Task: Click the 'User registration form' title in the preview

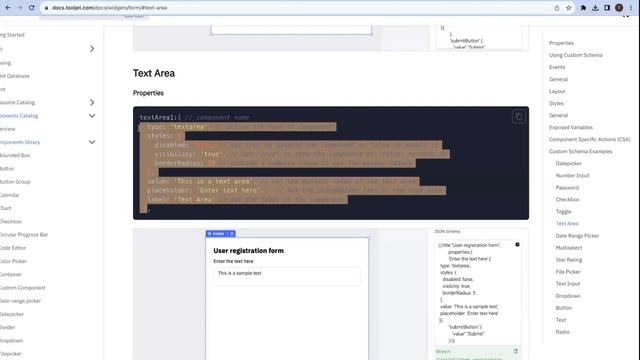Action: [x=248, y=251]
